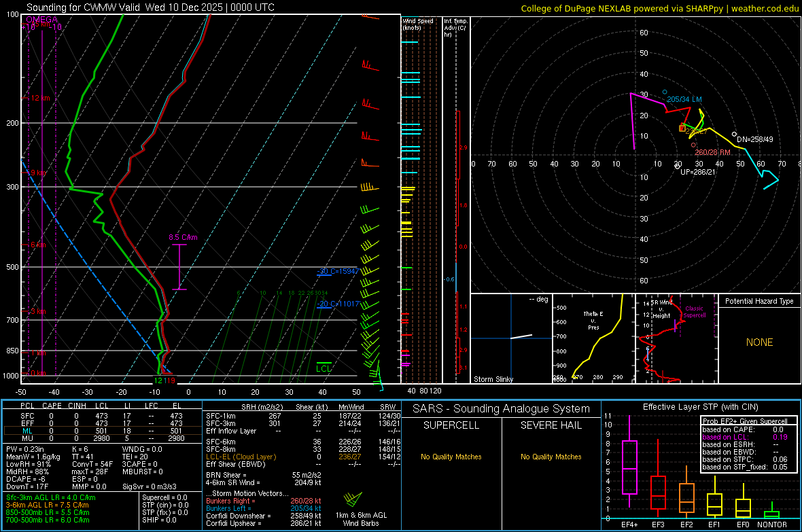Click the Effective Layer STP (with CIN) title

click(700, 407)
